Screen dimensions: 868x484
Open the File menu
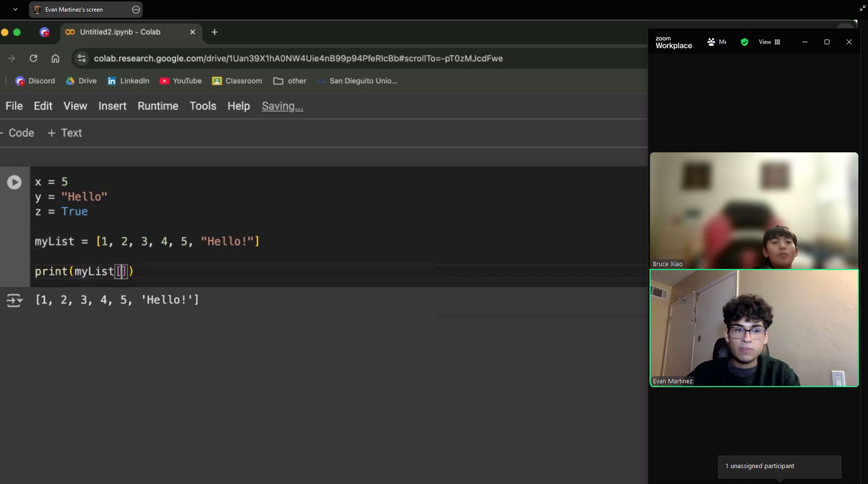click(x=14, y=106)
